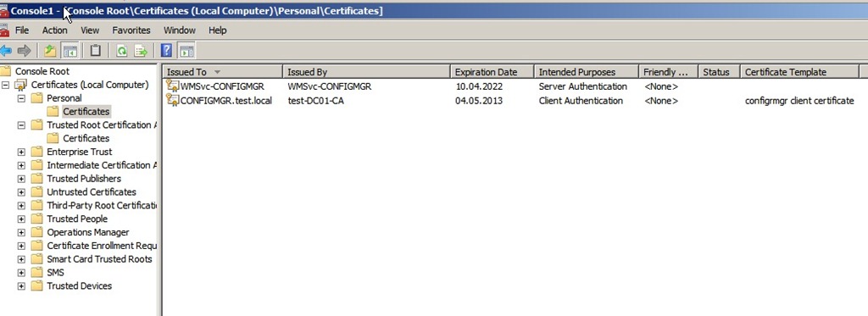Open the Action menu

click(x=55, y=30)
